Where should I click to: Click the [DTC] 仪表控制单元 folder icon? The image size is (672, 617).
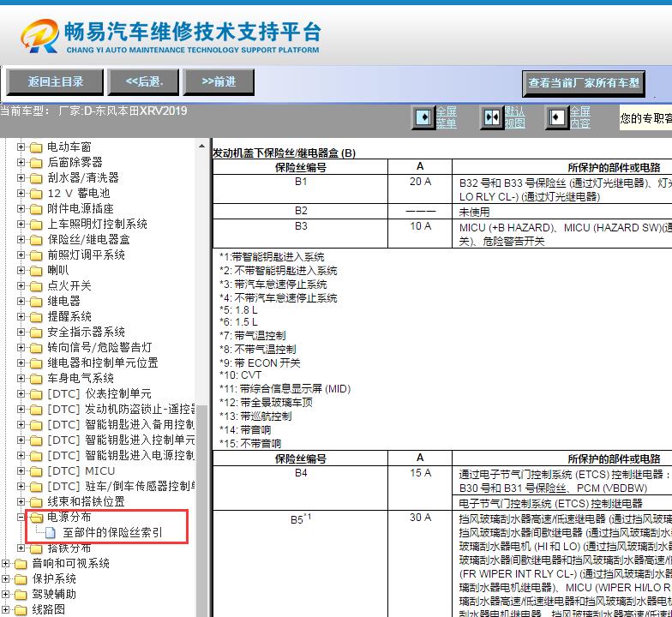click(36, 394)
